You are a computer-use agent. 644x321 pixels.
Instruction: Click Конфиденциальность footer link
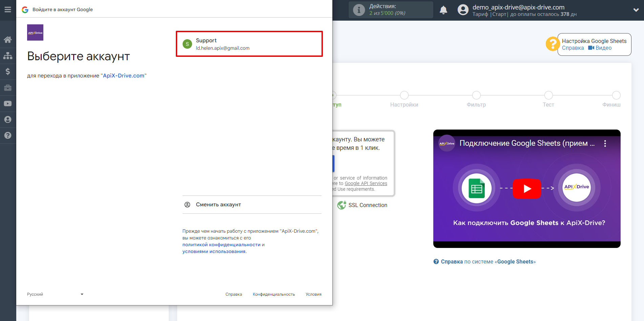(x=274, y=294)
